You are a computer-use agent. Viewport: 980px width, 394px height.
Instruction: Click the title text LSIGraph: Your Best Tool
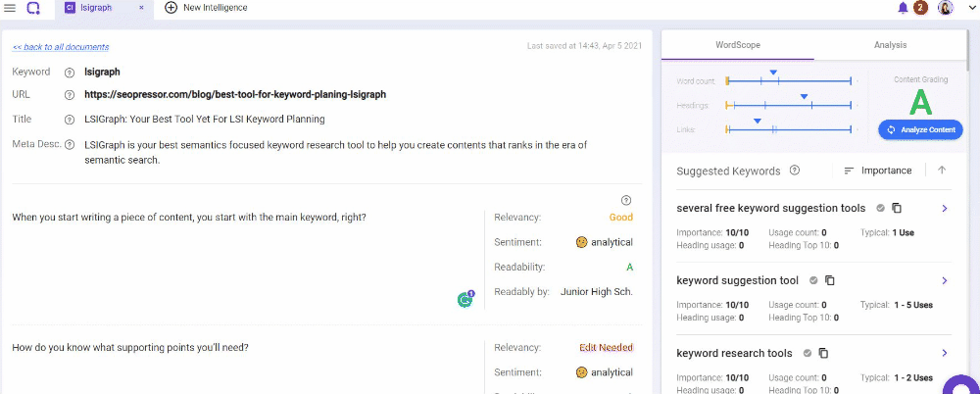point(205,119)
